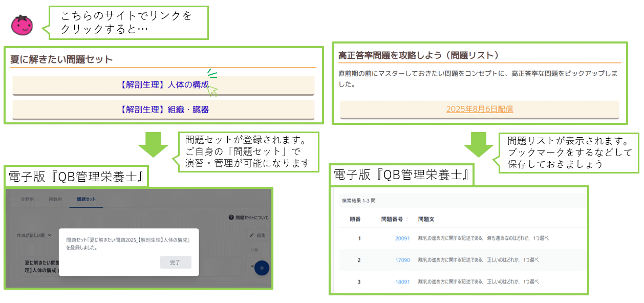Open question number 20091
This screenshot has height=303, width=644.
point(402,239)
